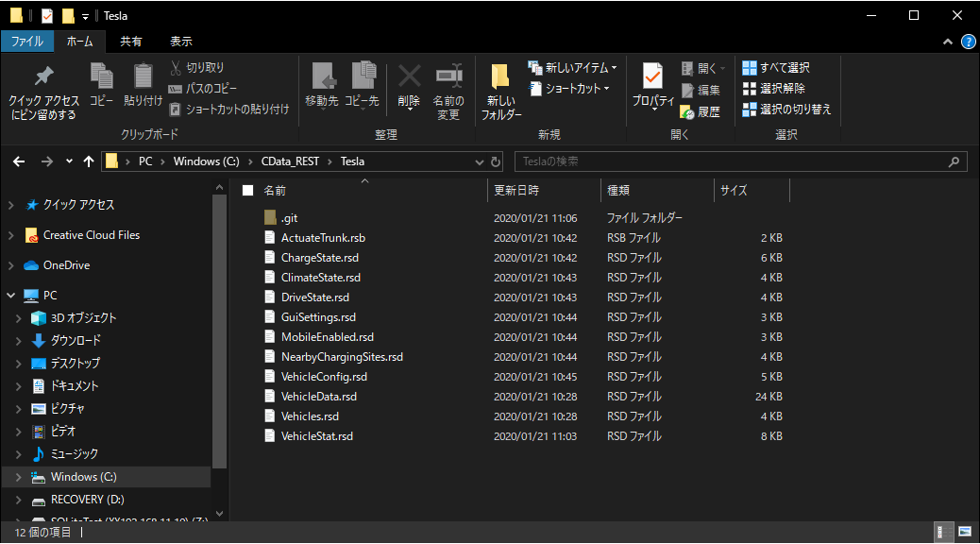Expand the OneDrive tree node
980x544 pixels.
10,265
